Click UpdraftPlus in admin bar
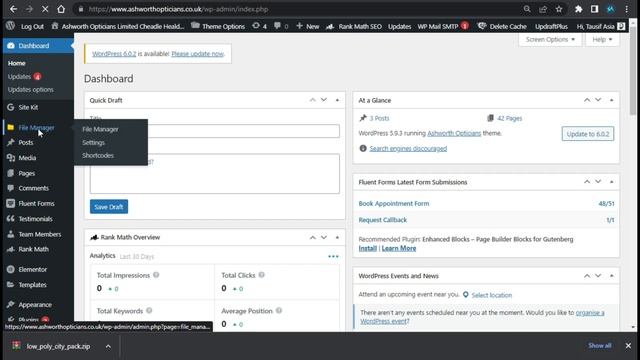 coord(551,26)
